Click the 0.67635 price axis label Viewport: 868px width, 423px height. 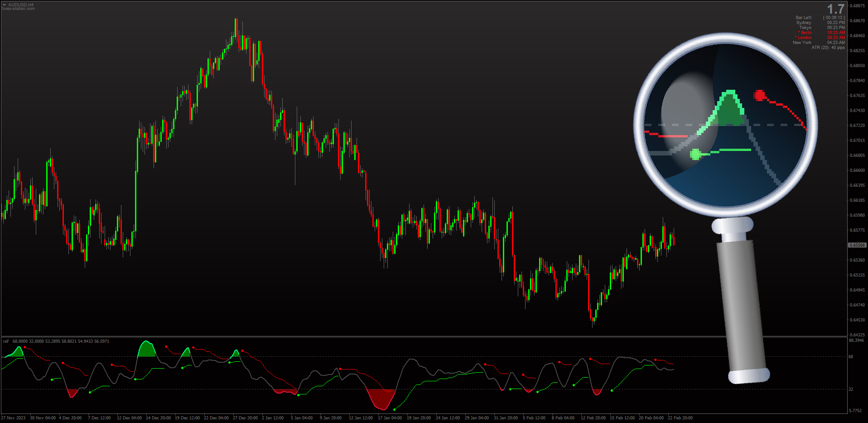(857, 96)
